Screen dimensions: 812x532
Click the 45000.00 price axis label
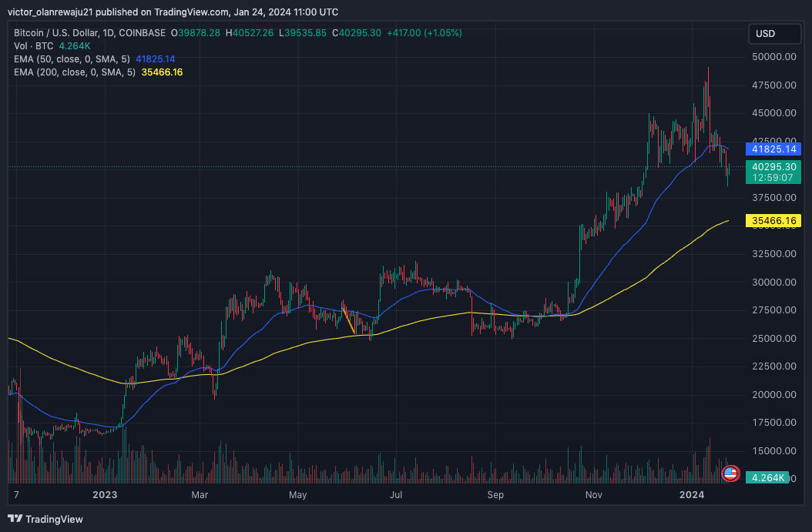(x=774, y=113)
